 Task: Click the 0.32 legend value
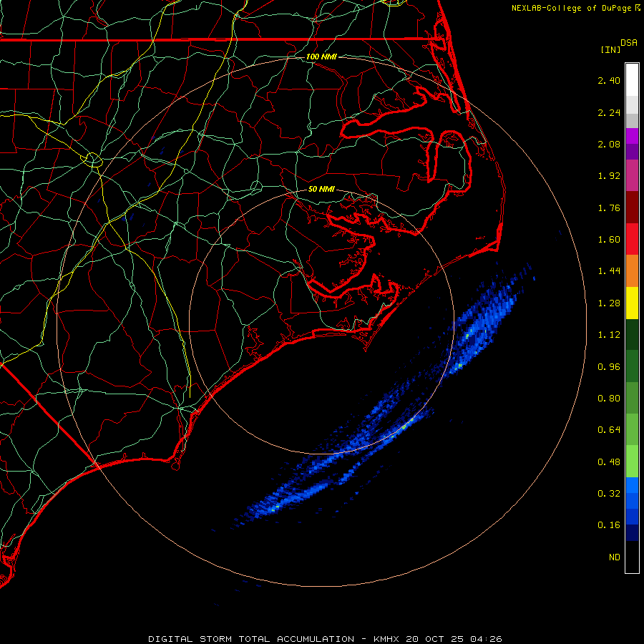tap(609, 493)
